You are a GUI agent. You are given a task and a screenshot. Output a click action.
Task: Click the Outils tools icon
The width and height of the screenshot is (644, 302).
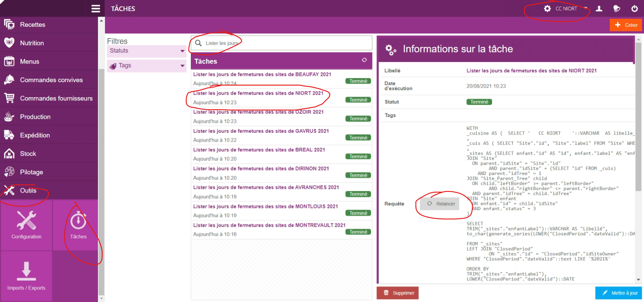(x=9, y=190)
